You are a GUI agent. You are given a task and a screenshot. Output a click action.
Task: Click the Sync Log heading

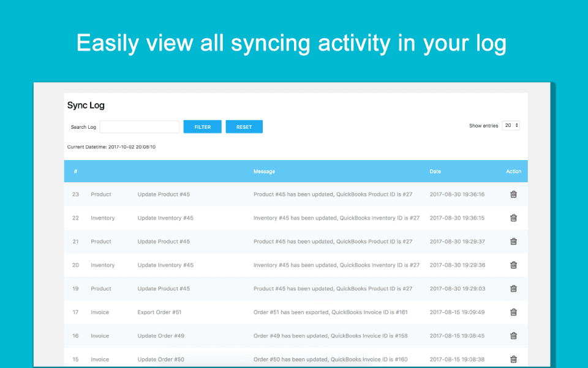pyautogui.click(x=86, y=105)
